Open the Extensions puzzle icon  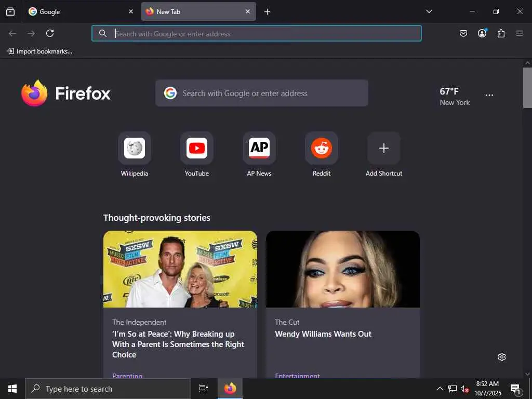point(501,33)
